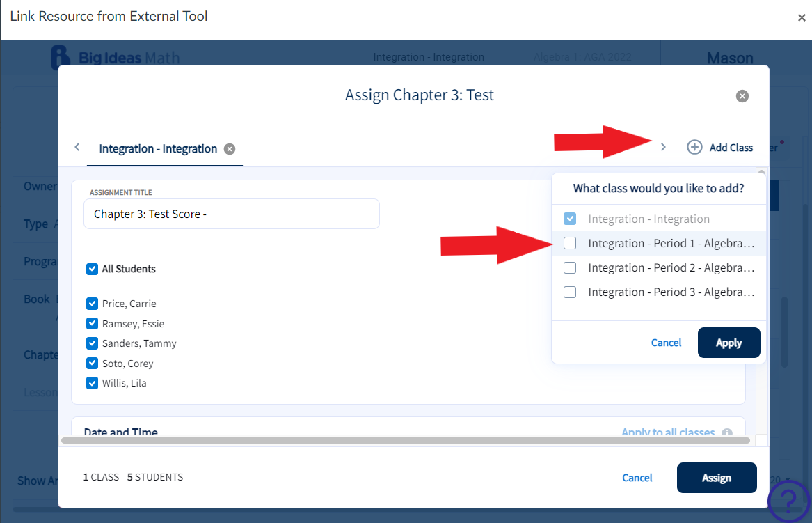Click the Apply to all classes link
The width and height of the screenshot is (812, 523).
click(669, 432)
